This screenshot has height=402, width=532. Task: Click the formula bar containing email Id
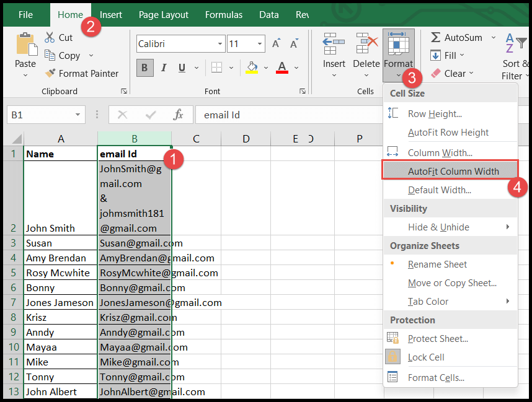(288, 115)
